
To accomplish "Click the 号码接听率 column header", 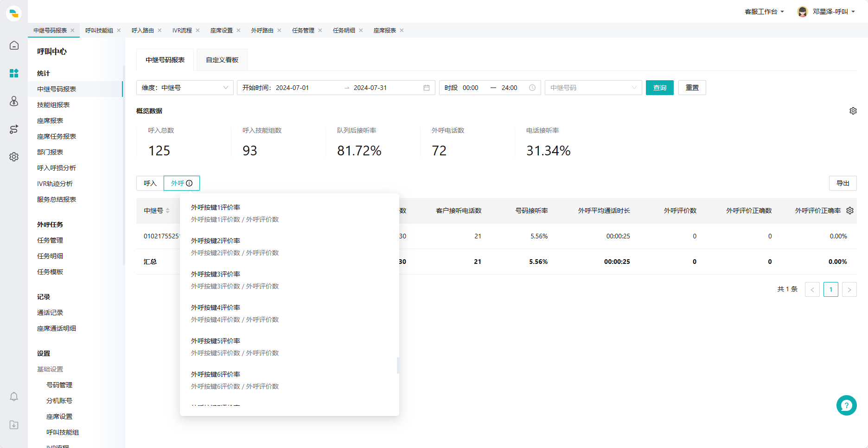I will tap(532, 211).
